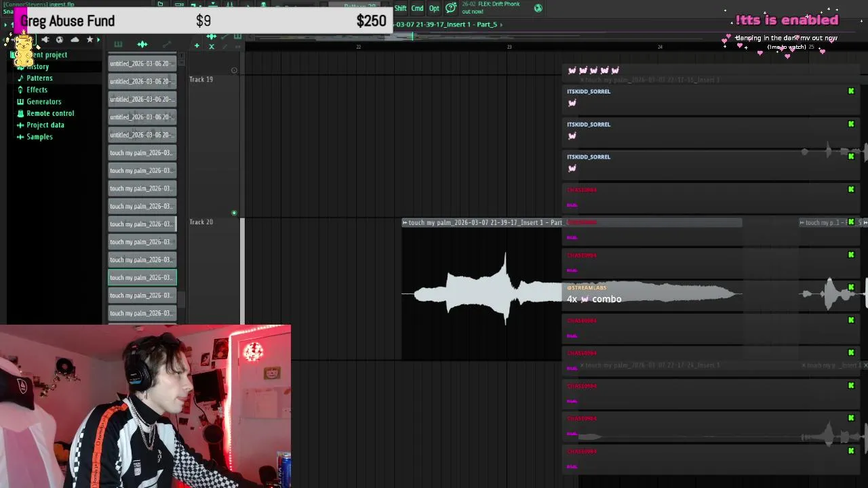Click the globe icon in browser header
The image size is (868, 488).
point(60,40)
